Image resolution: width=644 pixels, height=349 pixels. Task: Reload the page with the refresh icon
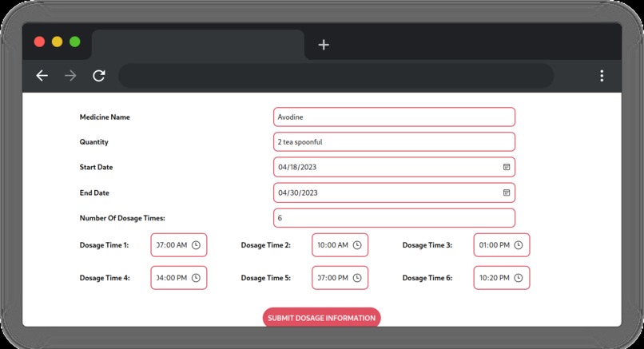99,76
